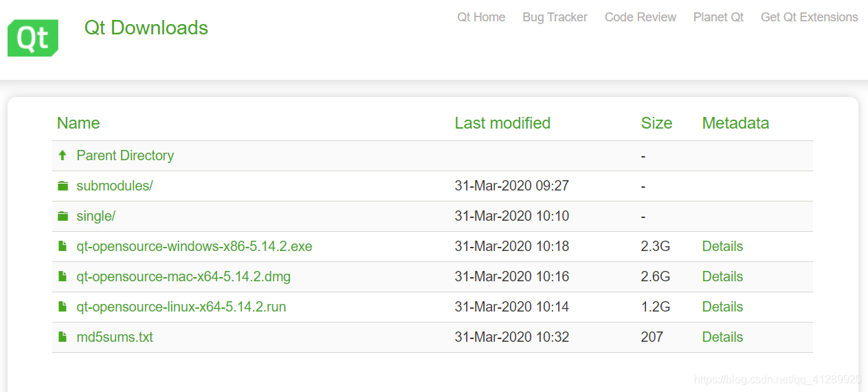Click the date 31-Mar-2020 10:18
This screenshot has width=868, height=392.
click(512, 246)
